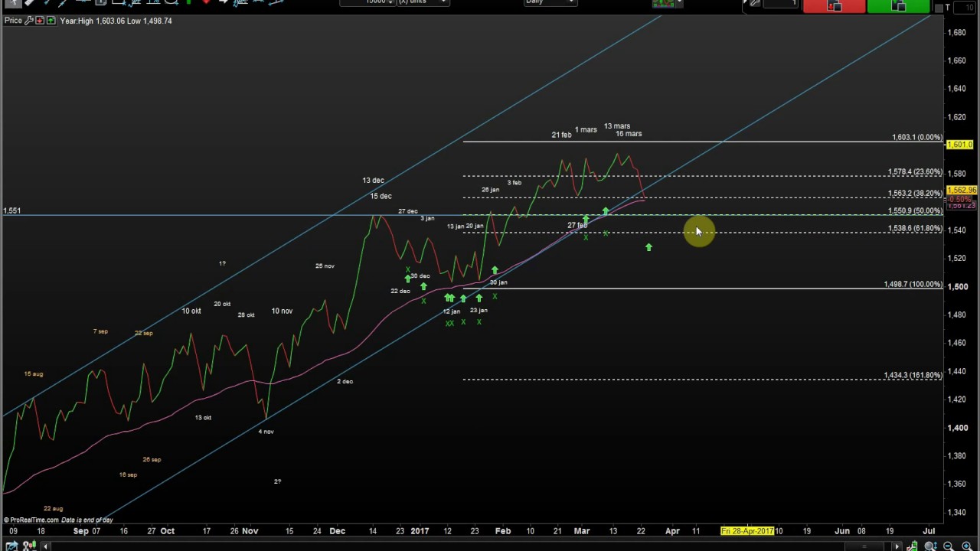Select the '2 dec' chart annotation
This screenshot has height=551, width=980.
(x=345, y=381)
